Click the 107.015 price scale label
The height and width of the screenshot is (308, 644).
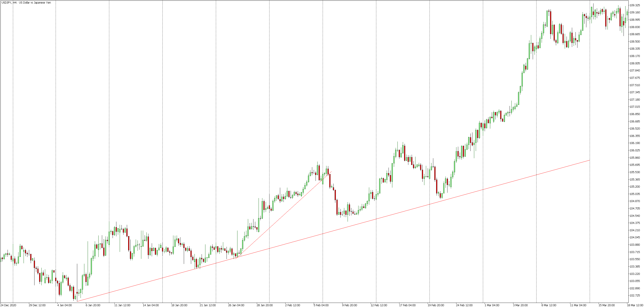click(635, 107)
